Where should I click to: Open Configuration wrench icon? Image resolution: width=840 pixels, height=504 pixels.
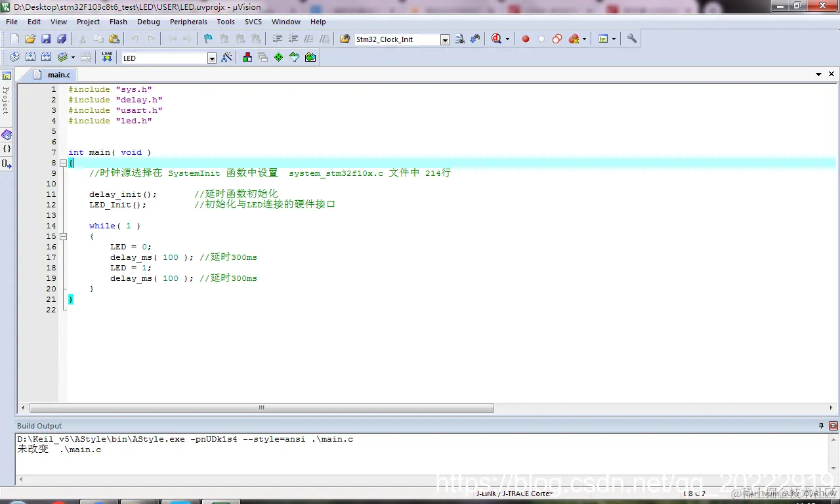click(632, 39)
